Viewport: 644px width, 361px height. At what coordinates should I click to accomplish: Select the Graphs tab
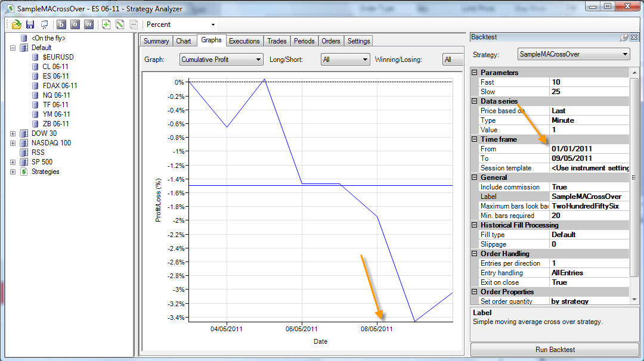pyautogui.click(x=212, y=40)
